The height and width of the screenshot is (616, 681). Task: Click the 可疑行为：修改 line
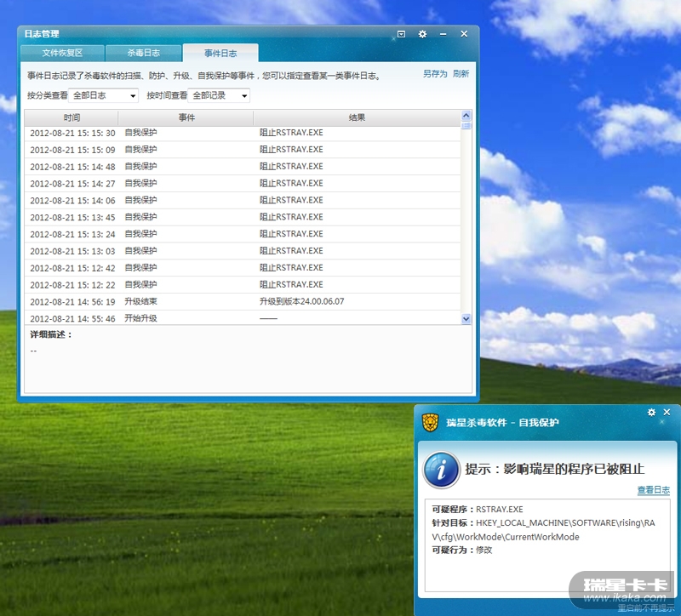(462, 550)
